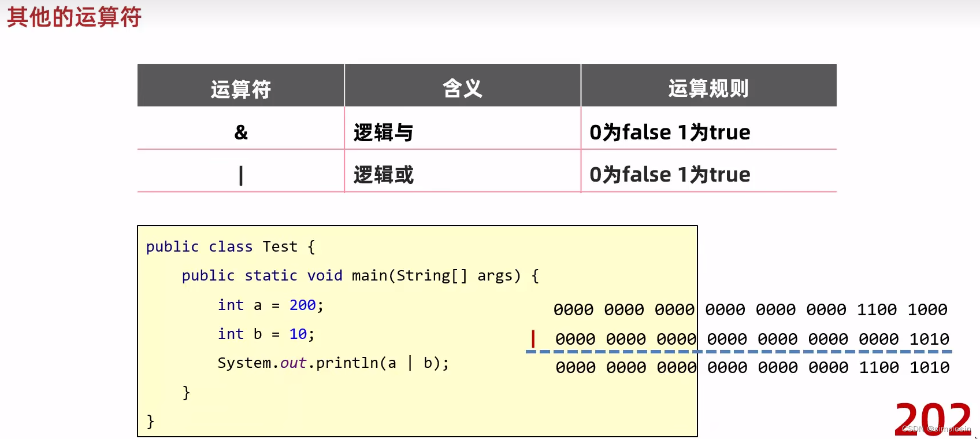
Task: Click the 逻辑与 meaning cell
Action: pyautogui.click(x=462, y=128)
